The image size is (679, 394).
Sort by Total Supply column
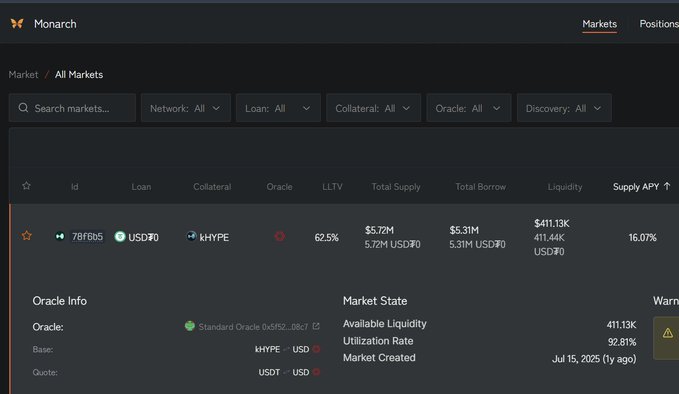click(396, 187)
